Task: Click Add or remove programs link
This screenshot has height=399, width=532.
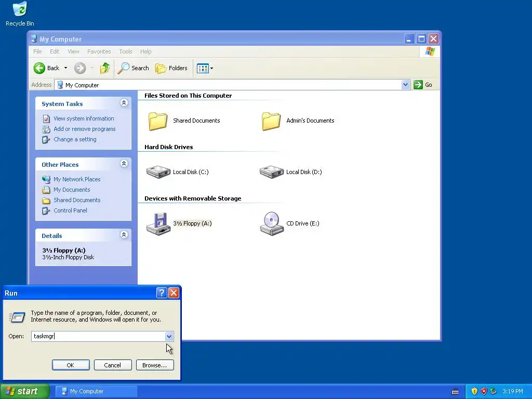Action: (x=85, y=129)
